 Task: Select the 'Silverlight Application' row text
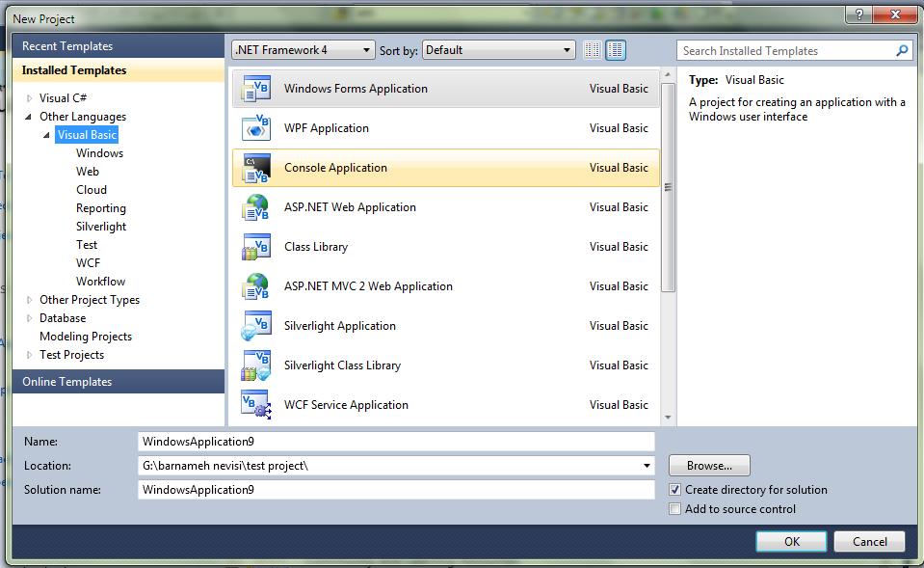340,326
